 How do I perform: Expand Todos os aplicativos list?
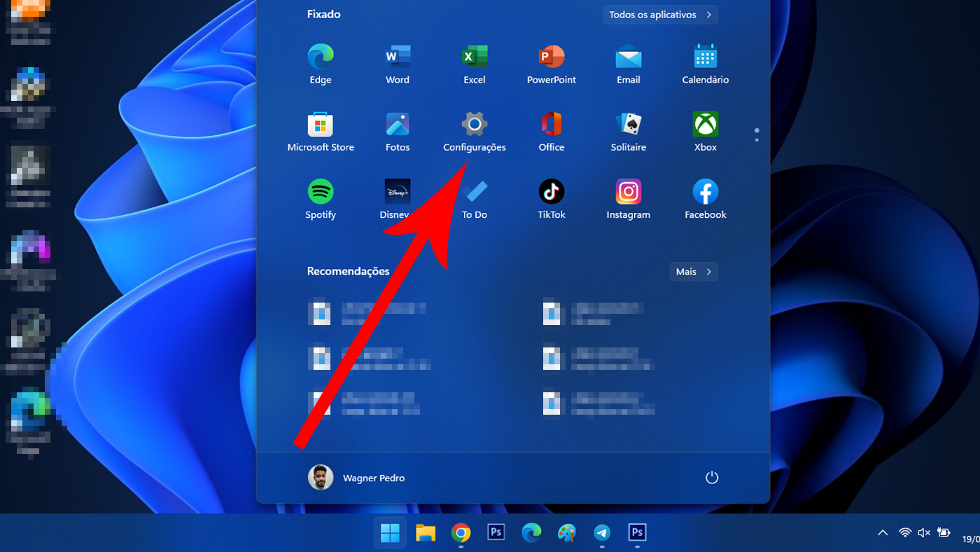click(660, 15)
